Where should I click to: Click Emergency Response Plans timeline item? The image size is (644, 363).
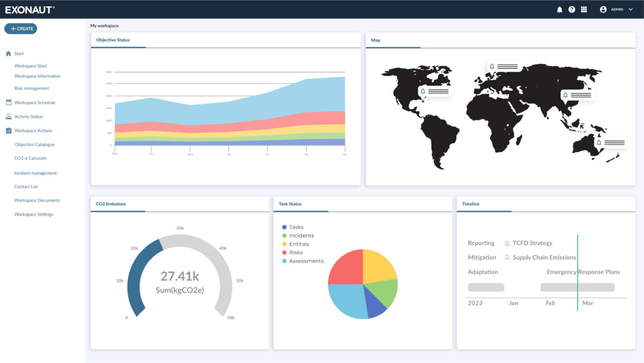583,272
